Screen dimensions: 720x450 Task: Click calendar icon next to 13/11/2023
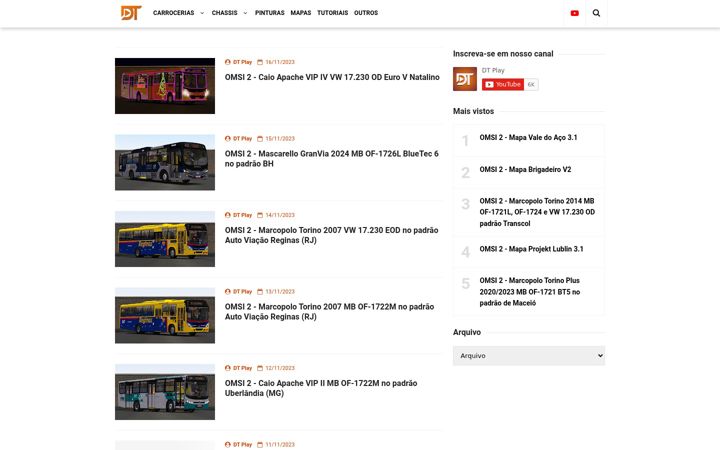pos(260,292)
